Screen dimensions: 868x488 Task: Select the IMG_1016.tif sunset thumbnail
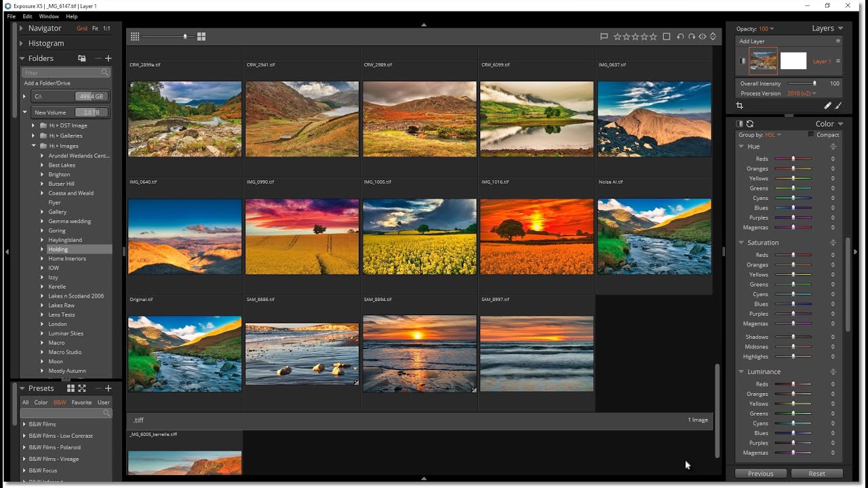coord(536,237)
